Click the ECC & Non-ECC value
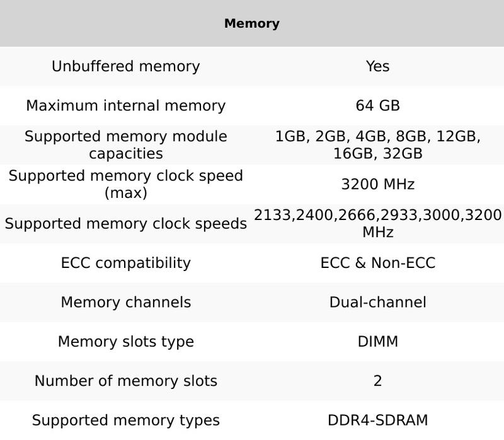Screen dimensions: 504x440 point(377,263)
